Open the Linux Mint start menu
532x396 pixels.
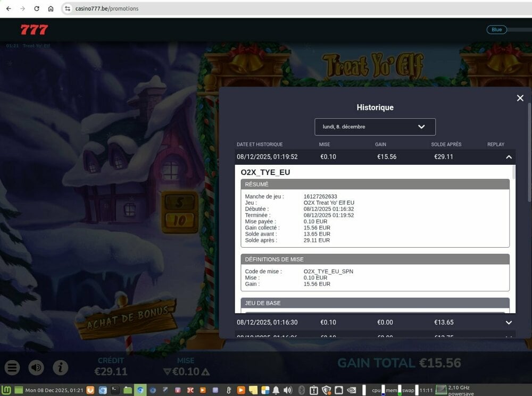coord(7,390)
